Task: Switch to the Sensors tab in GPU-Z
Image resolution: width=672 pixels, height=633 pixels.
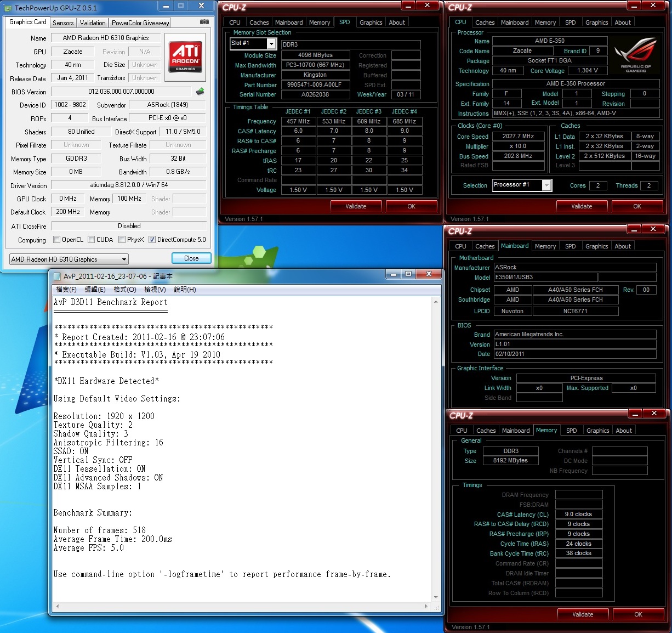Action: tap(63, 23)
